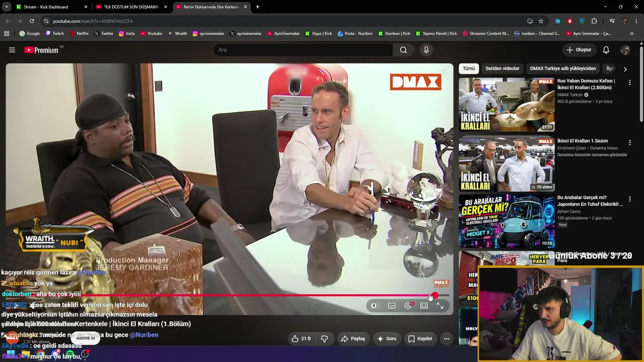Open the YouTube account avatar menu
The width and height of the screenshot is (644, 362).
(x=625, y=50)
